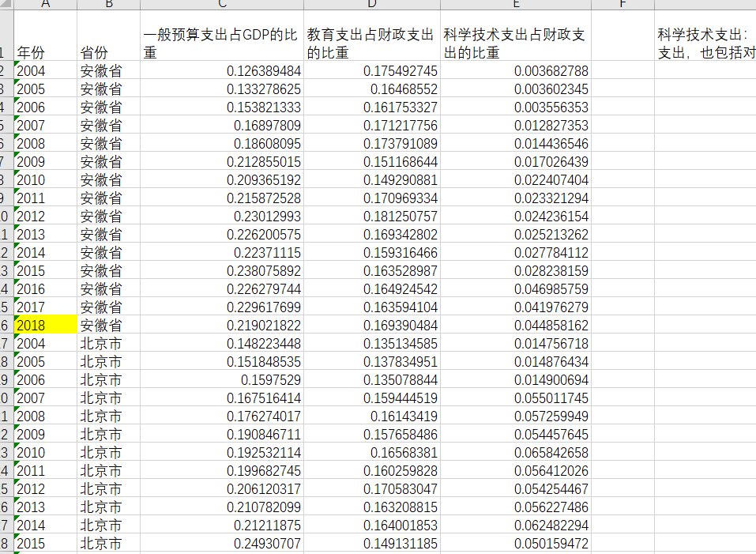
Task: Select cell with value 0.226279744
Action: tap(222, 288)
